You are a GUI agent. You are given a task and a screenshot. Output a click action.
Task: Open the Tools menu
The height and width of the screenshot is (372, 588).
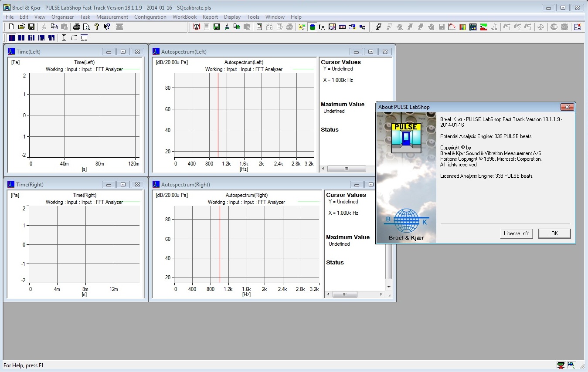[253, 17]
